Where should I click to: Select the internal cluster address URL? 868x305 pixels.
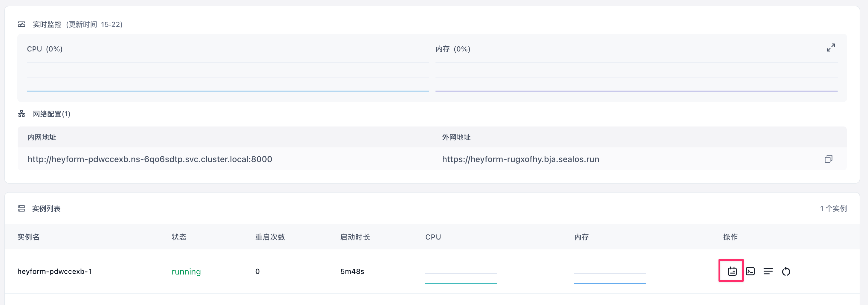coord(150,159)
